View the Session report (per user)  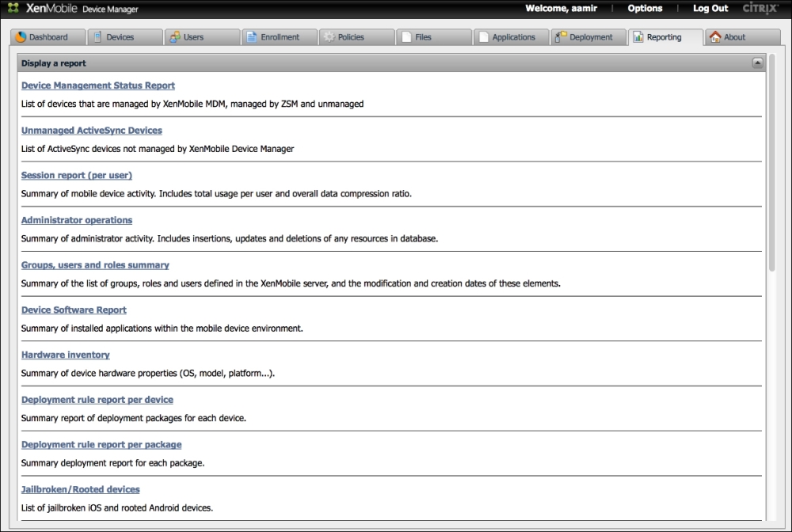(x=77, y=175)
